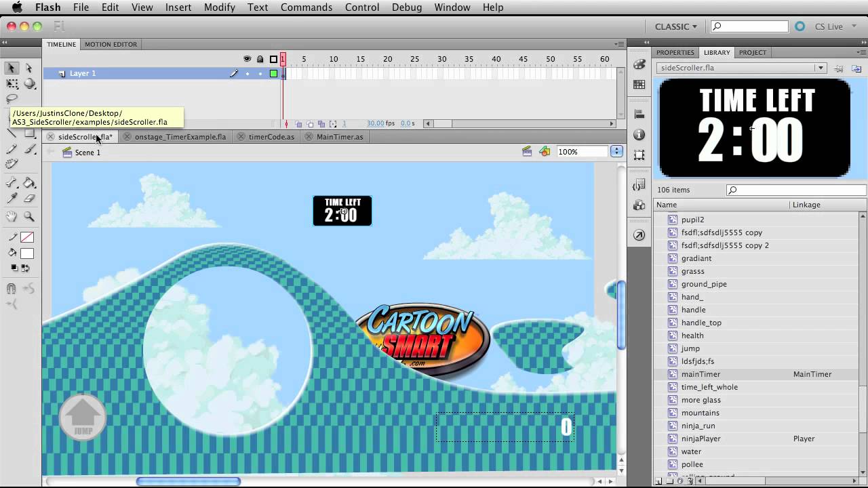868x488 pixels.
Task: Open the Library panel options menu
Action: [x=861, y=52]
